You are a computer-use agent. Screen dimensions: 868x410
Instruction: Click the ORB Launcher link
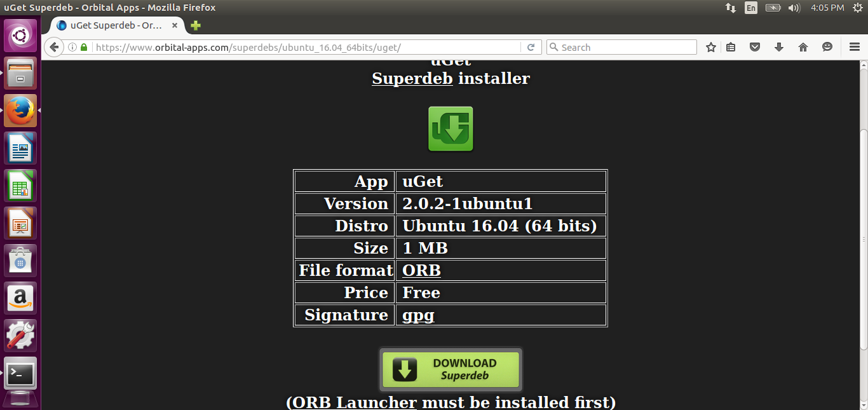[x=355, y=402]
